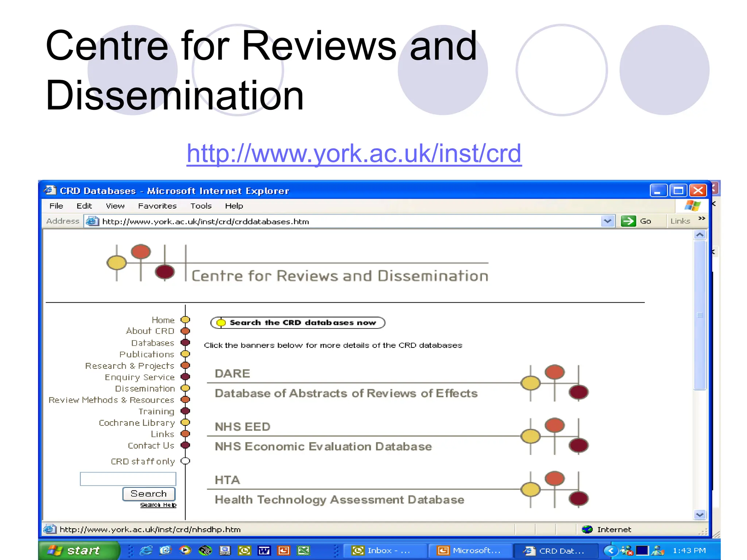Click Health Technology Assessment Database banner
The height and width of the screenshot is (560, 747).
339,499
